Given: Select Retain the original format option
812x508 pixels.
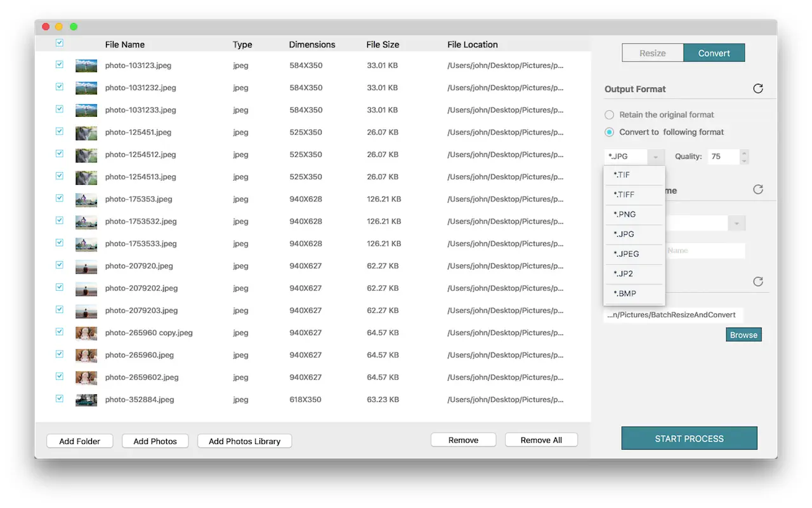Looking at the screenshot, I should point(610,115).
